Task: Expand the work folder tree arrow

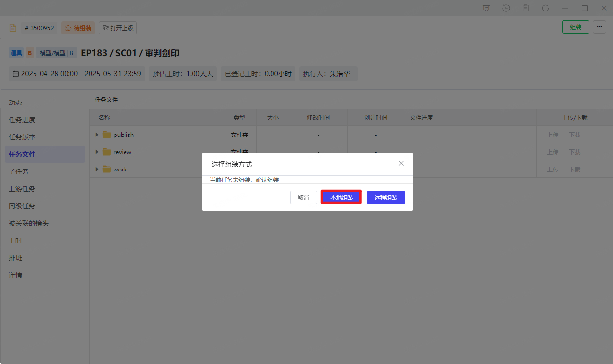Action: 97,170
